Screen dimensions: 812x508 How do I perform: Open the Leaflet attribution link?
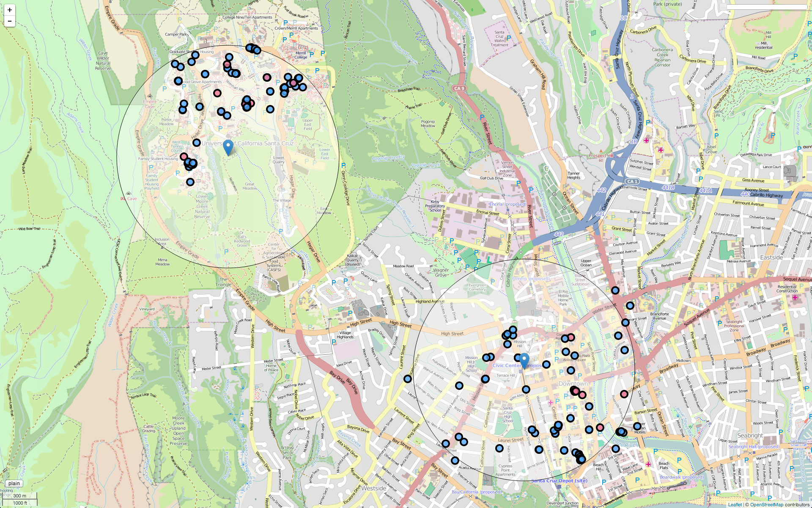coord(735,505)
